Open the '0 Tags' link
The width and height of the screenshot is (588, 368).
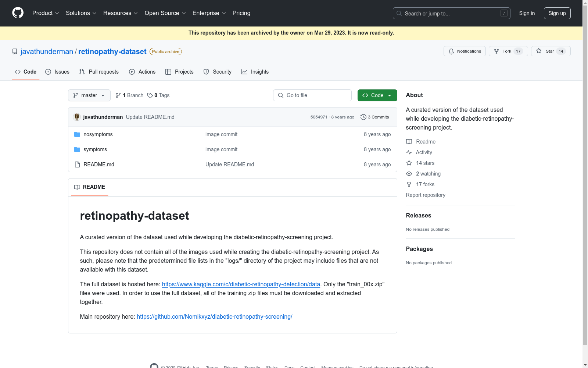(x=158, y=95)
